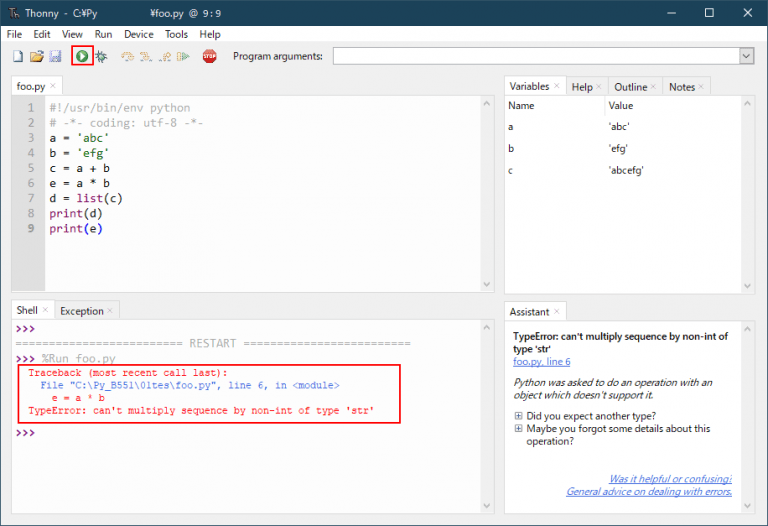Open the 'foo.py, line 6' link
Image resolution: width=768 pixels, height=526 pixels.
541,361
